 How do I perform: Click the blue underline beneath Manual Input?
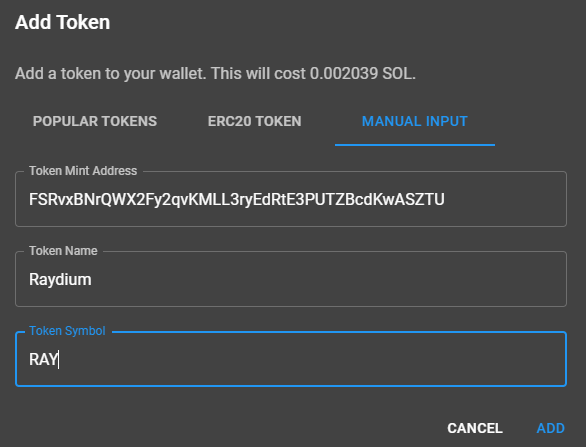click(415, 145)
